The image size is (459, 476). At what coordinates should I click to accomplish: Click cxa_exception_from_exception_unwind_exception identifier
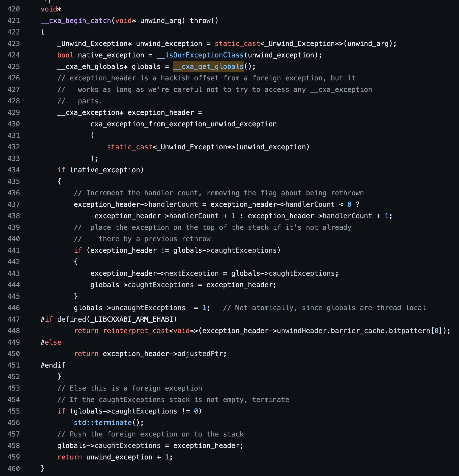pyautogui.click(x=183, y=124)
